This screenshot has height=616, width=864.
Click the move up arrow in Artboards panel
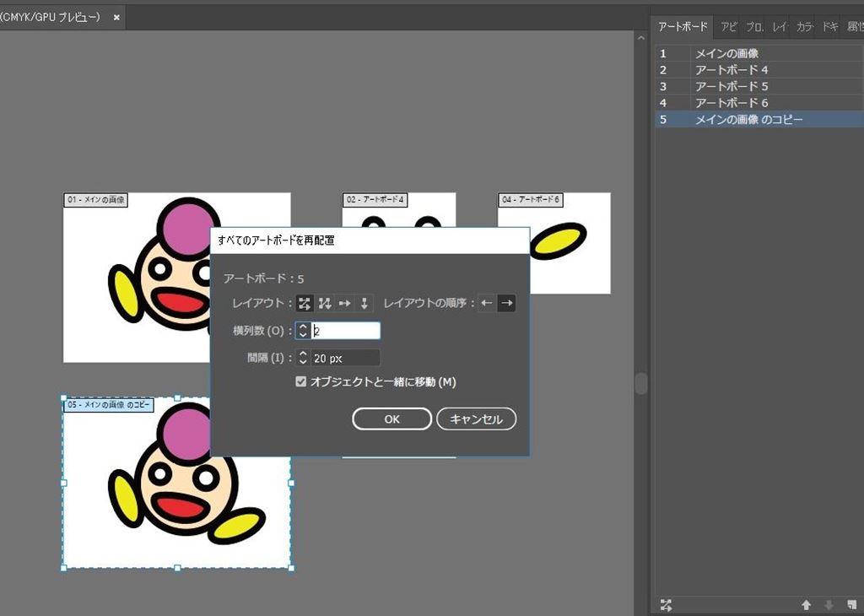pos(806,604)
